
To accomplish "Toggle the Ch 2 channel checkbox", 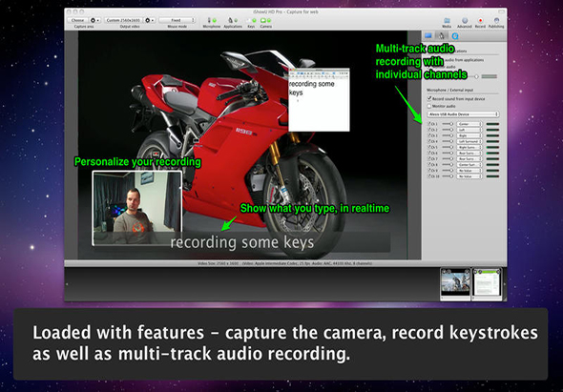I will (x=429, y=130).
